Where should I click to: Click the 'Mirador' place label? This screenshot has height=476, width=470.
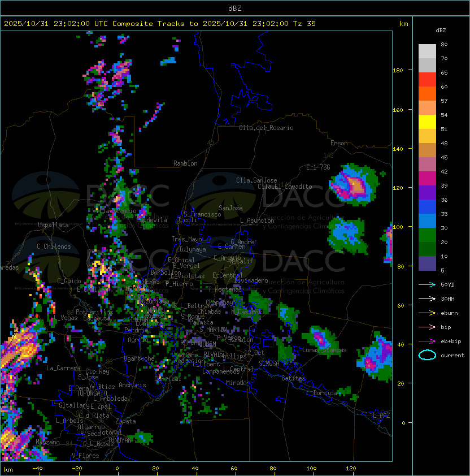pos(238,383)
